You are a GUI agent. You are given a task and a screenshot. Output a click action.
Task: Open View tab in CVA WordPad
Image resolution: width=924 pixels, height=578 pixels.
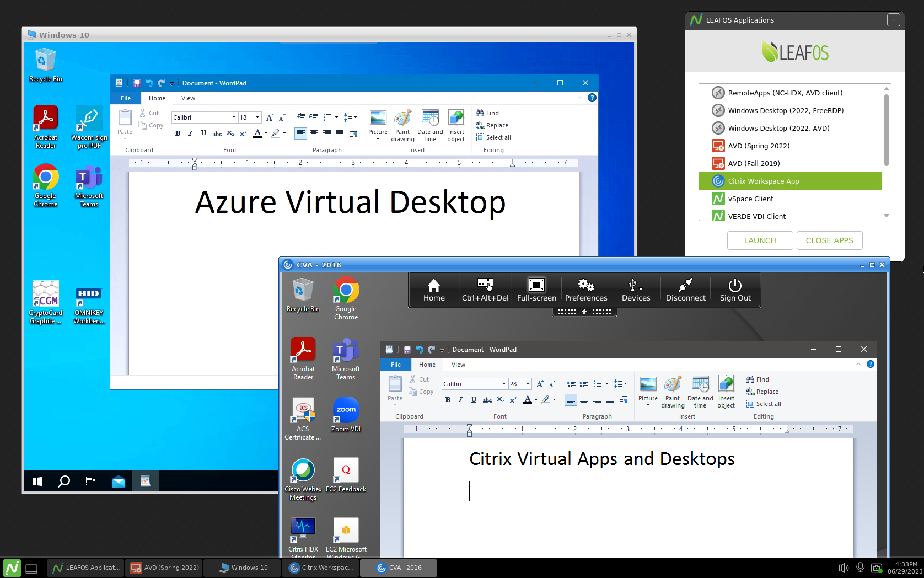point(458,365)
